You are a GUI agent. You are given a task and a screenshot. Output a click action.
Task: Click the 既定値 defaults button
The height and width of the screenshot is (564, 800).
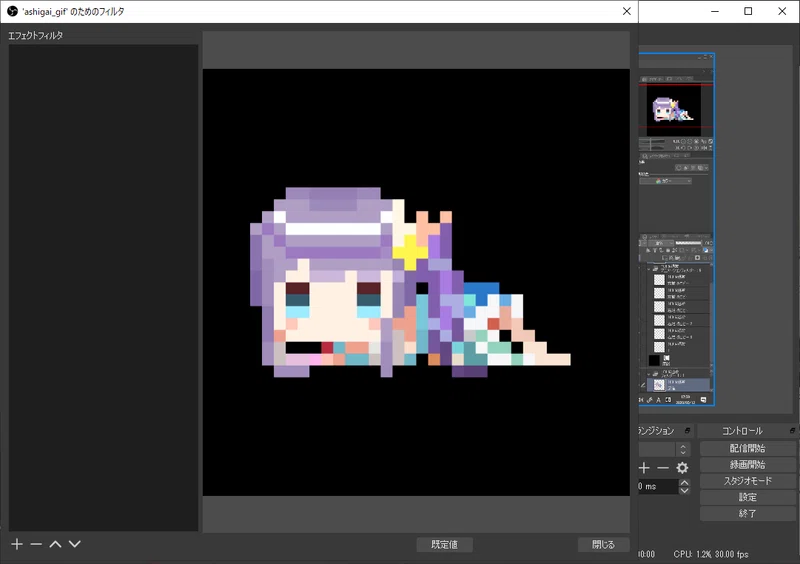coord(444,545)
